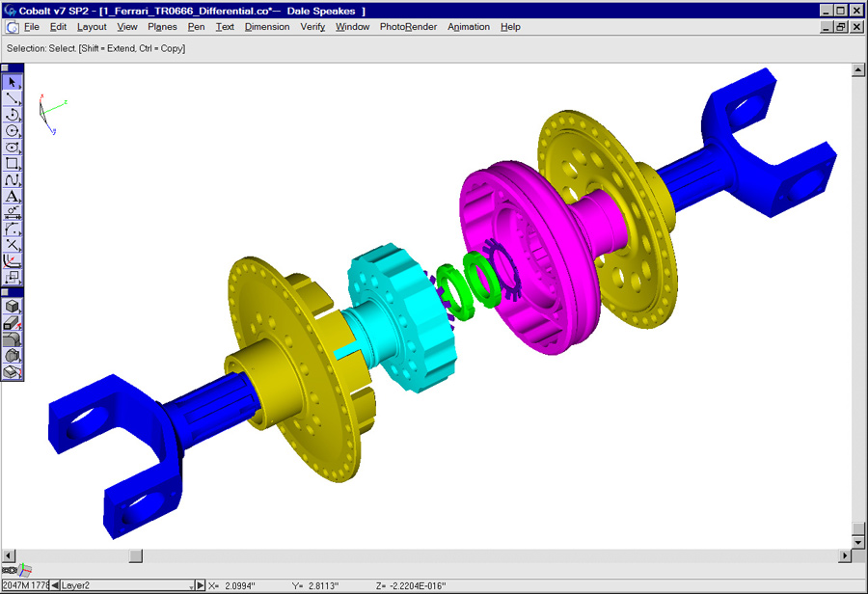The width and height of the screenshot is (868, 594).
Task: Go to previous layer with left arrow
Action: pyautogui.click(x=55, y=585)
